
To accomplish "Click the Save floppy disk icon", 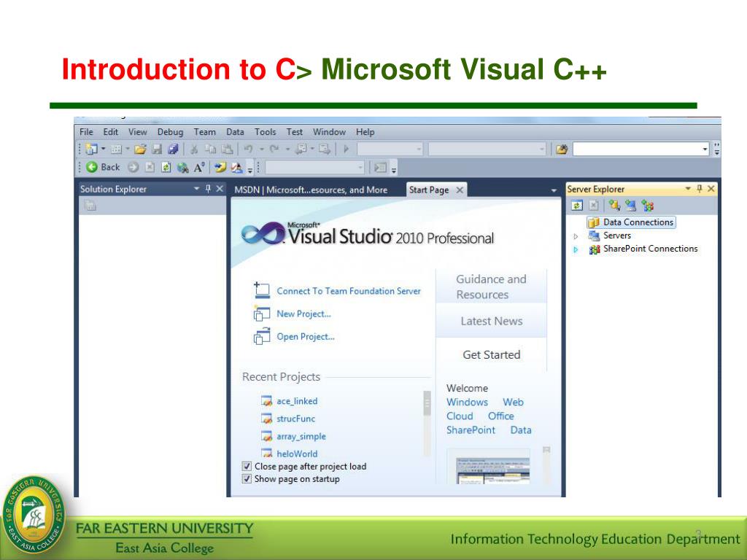I will pyautogui.click(x=157, y=149).
